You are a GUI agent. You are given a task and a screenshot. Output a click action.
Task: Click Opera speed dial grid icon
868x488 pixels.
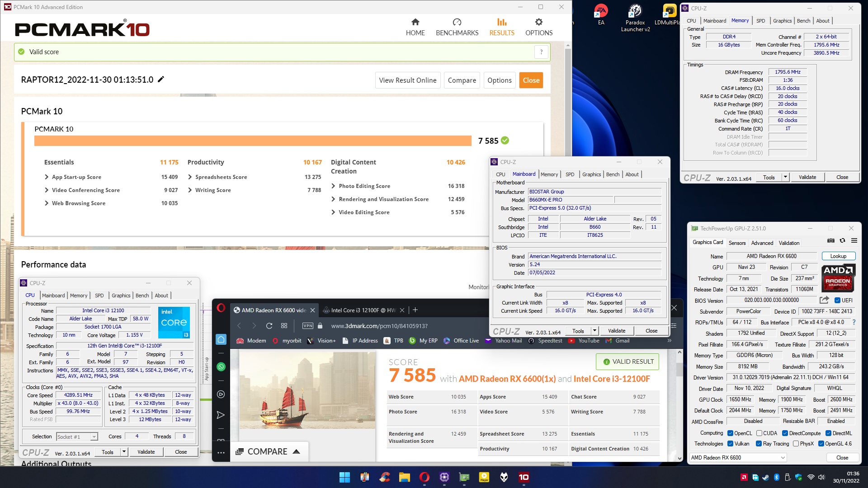284,326
